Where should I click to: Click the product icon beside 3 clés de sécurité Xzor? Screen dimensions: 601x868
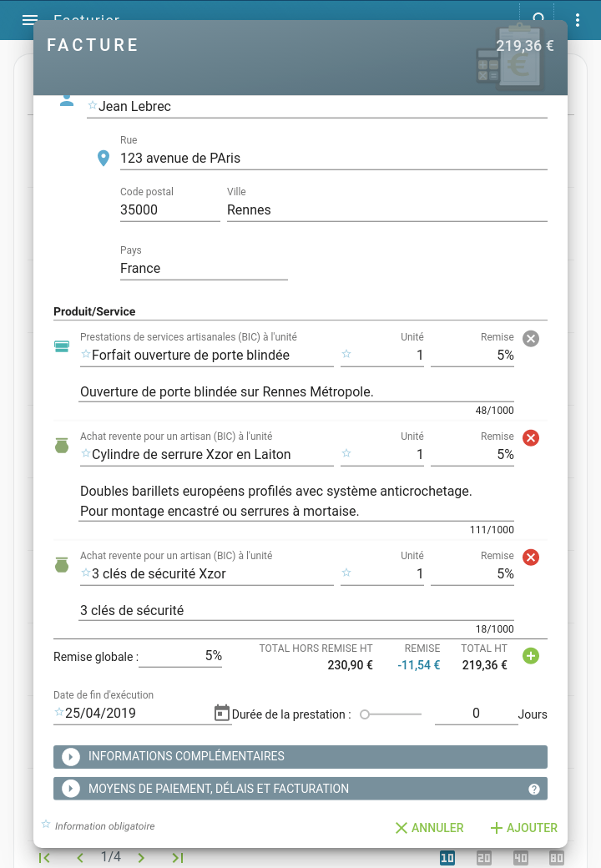point(62,565)
